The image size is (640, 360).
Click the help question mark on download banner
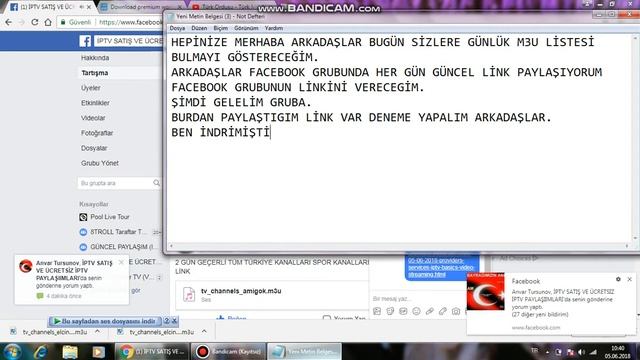pyautogui.click(x=167, y=321)
